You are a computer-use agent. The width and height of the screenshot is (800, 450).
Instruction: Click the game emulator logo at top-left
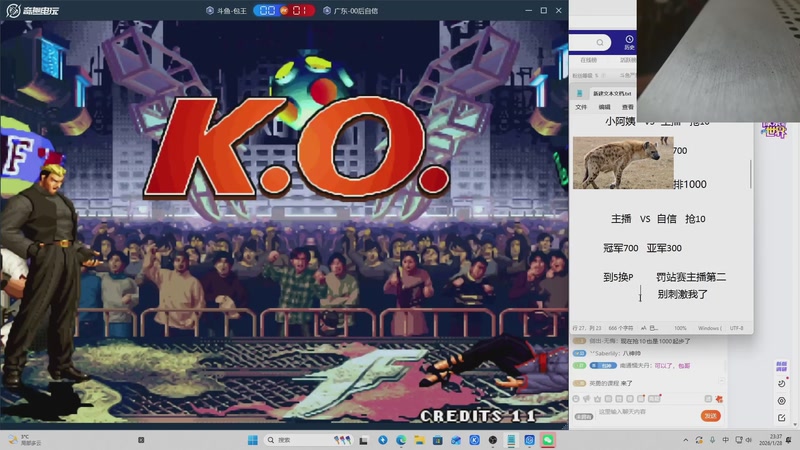tap(32, 10)
